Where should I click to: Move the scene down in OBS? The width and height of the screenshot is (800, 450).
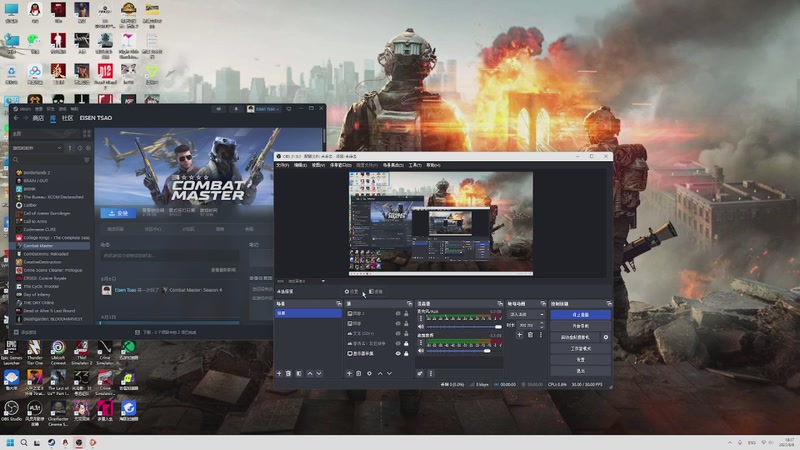point(319,373)
